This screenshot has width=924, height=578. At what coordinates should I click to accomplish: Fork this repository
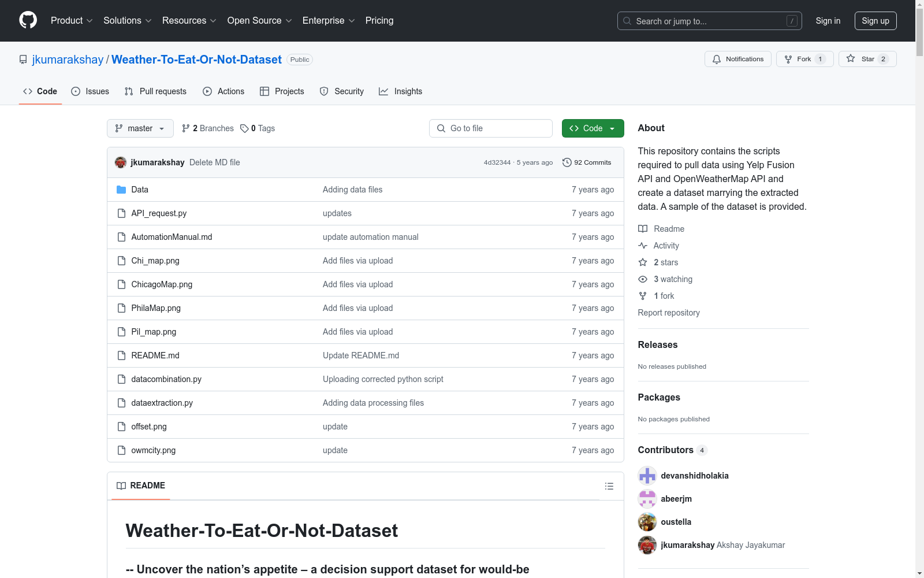click(804, 59)
